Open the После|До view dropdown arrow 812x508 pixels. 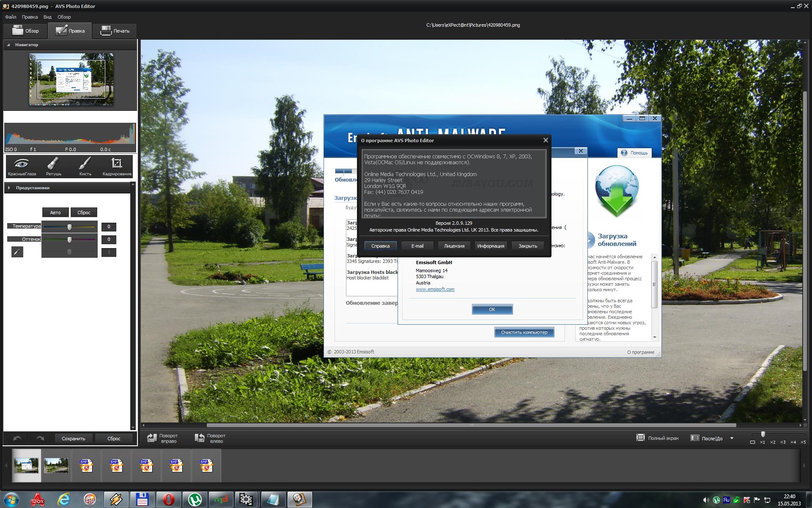(x=732, y=438)
